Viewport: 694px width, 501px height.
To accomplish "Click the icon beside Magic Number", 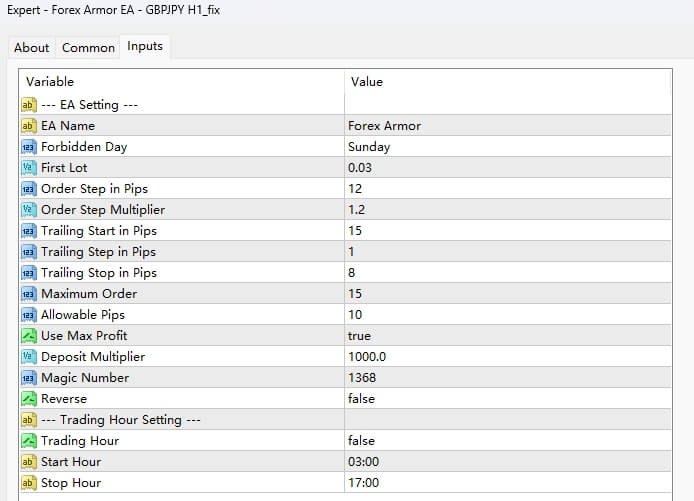I will click(28, 378).
